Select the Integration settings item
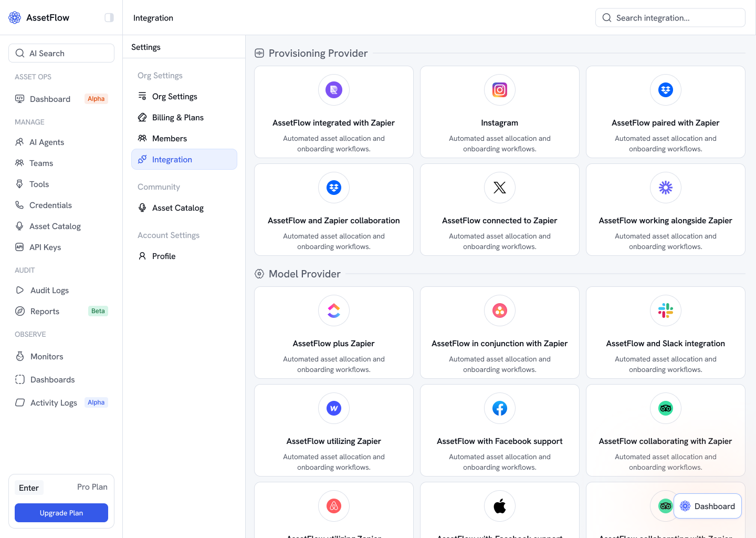756x538 pixels. [x=184, y=159]
